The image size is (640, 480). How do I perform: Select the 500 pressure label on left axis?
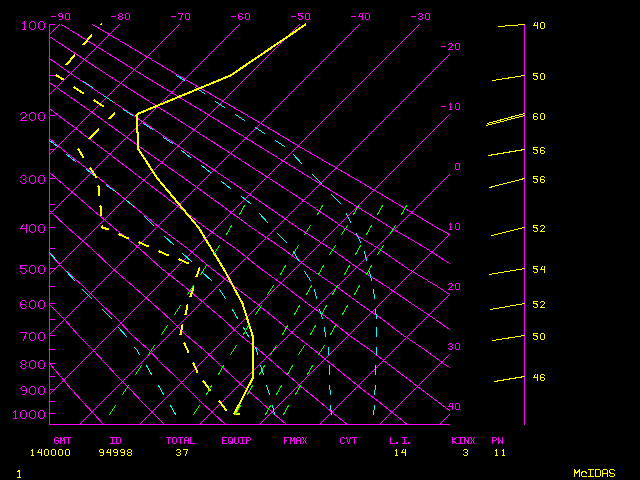click(33, 269)
